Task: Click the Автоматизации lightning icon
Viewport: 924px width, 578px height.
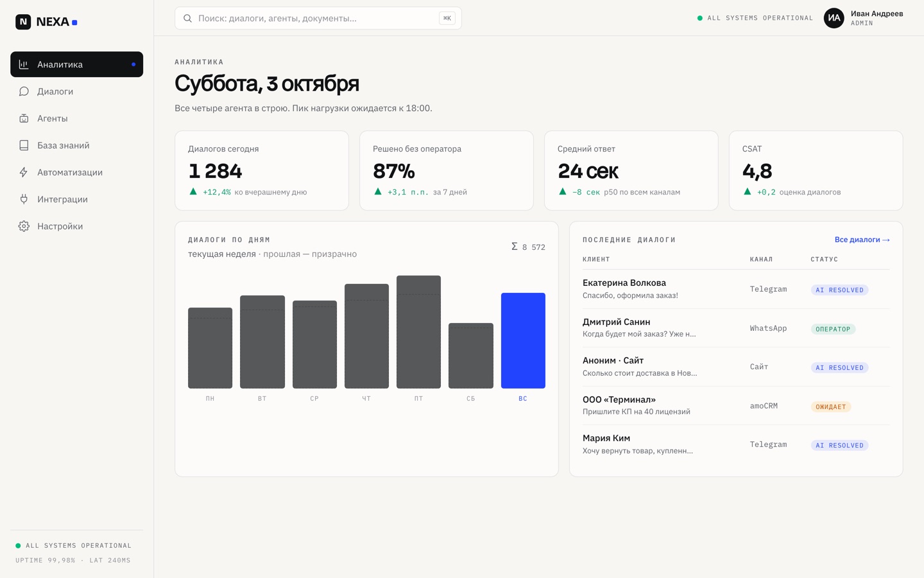Action: tap(24, 172)
